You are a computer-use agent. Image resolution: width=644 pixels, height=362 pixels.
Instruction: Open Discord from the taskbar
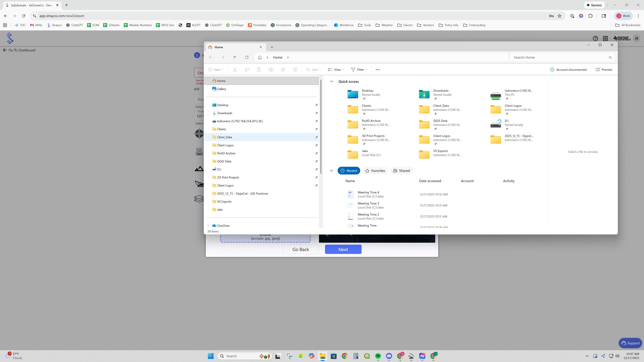(x=389, y=356)
